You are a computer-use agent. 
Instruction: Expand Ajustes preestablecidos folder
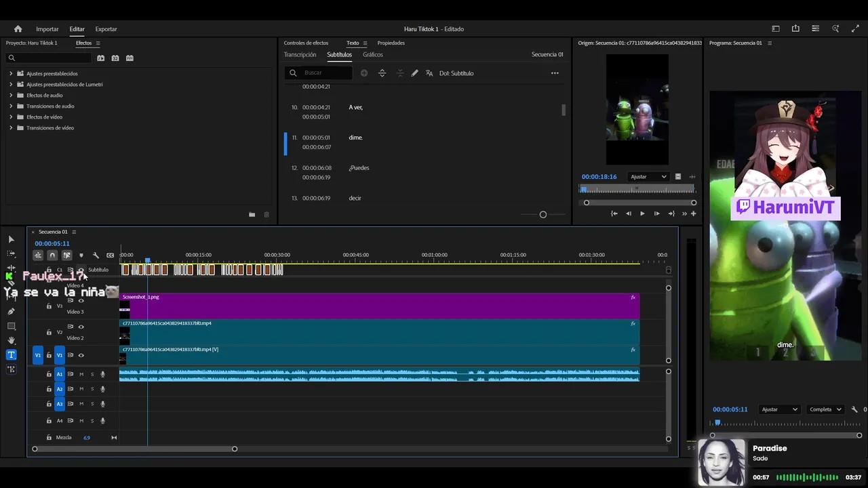[11, 74]
